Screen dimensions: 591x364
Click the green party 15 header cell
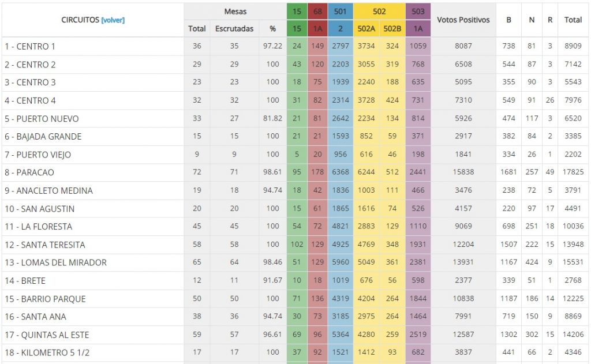coord(297,11)
